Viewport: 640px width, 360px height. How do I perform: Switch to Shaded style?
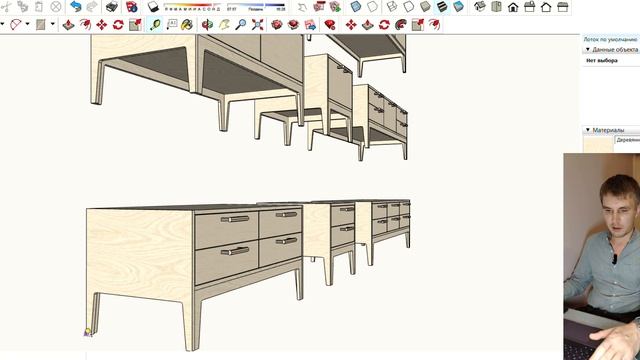[425, 7]
